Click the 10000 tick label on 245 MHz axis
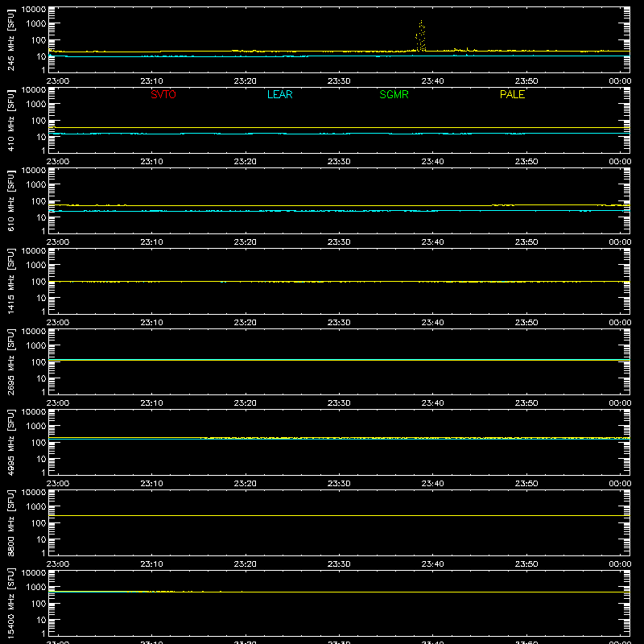The width and height of the screenshot is (644, 644). click(x=34, y=10)
